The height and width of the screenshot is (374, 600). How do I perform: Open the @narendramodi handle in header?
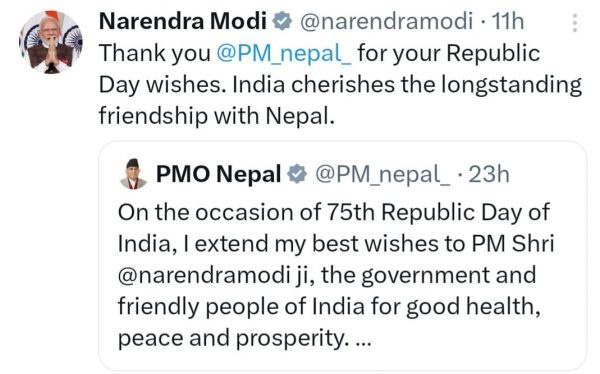point(386,21)
